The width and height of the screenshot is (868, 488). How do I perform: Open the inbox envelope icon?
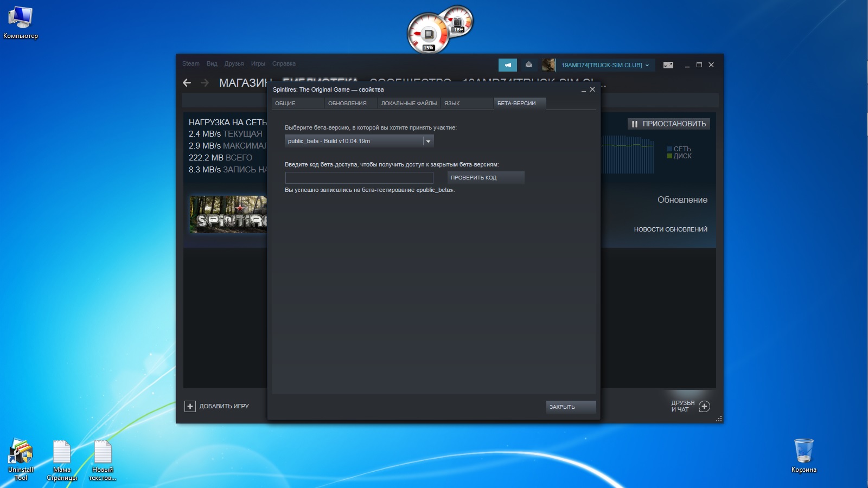(528, 65)
